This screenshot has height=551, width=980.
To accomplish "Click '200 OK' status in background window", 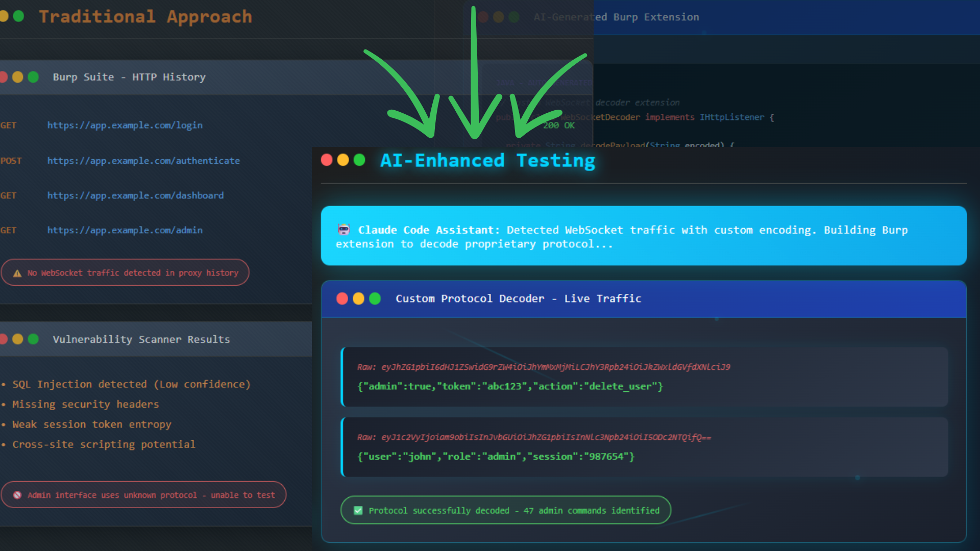I will pyautogui.click(x=558, y=126).
